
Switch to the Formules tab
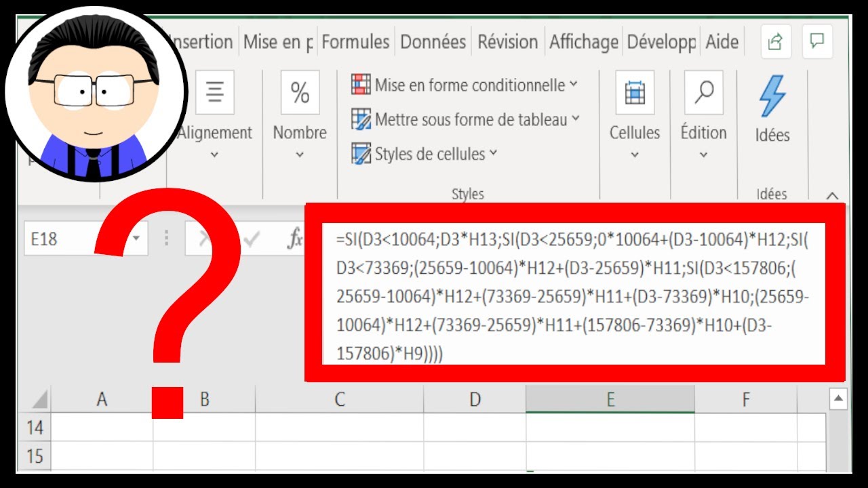(x=355, y=42)
